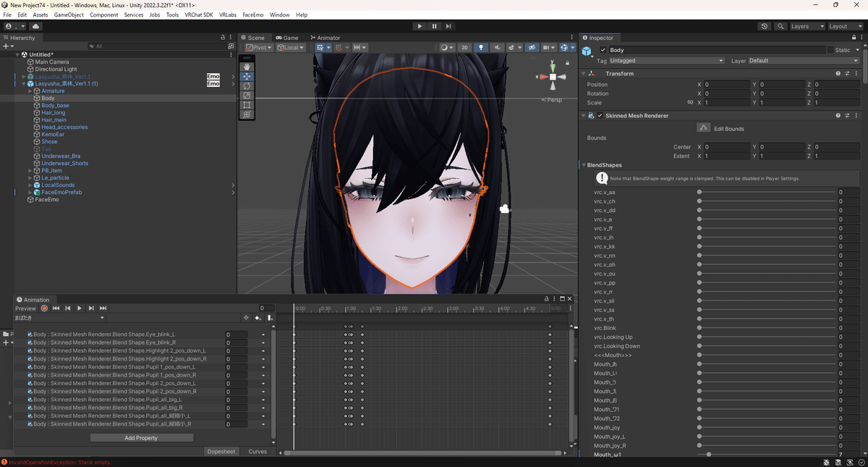
Task: Play the animation clip preview
Action: 80,308
